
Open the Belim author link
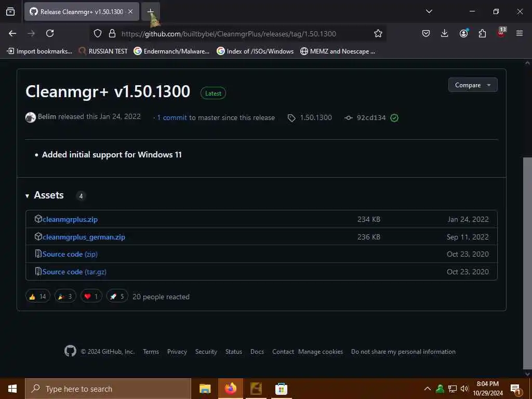point(47,117)
